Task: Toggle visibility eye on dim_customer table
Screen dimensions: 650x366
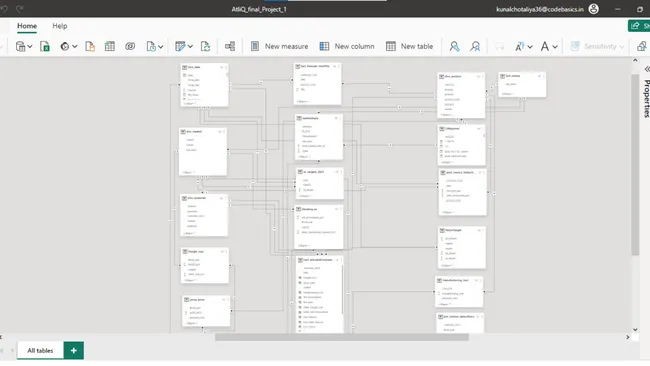Action: click(x=221, y=198)
